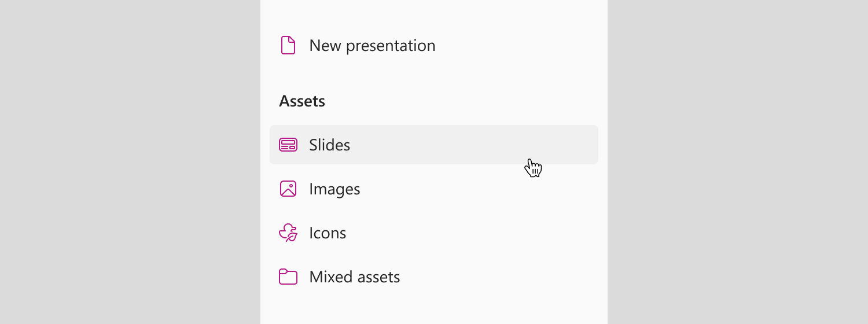
Task: Pick the mountain-photo icon beside Images
Action: coord(288,189)
